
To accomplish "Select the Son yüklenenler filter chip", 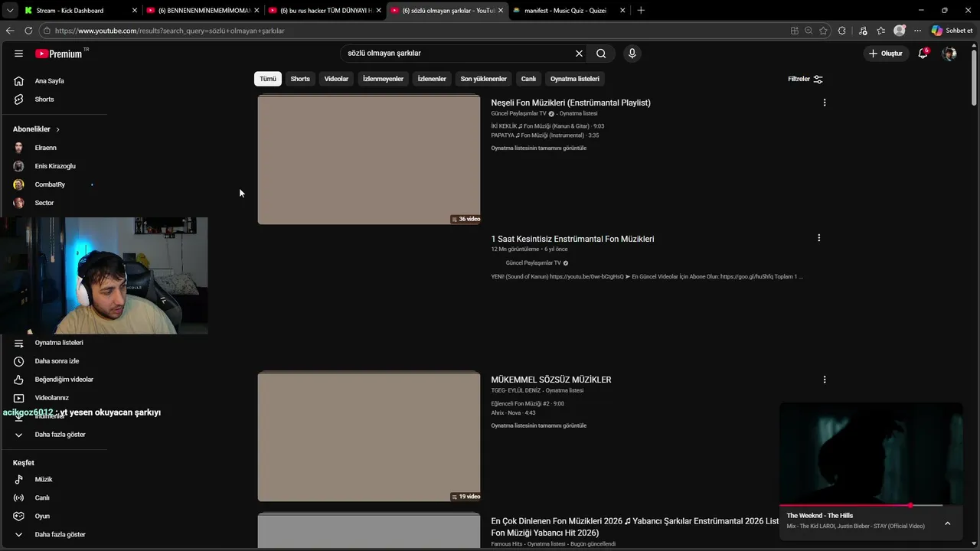I will (483, 79).
